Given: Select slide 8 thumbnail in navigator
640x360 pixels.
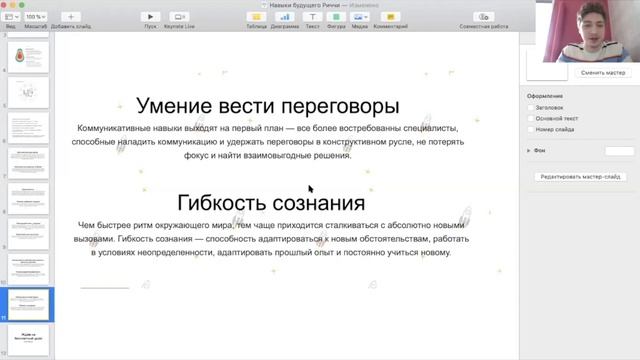Looking at the screenshot, I should click(28, 199).
